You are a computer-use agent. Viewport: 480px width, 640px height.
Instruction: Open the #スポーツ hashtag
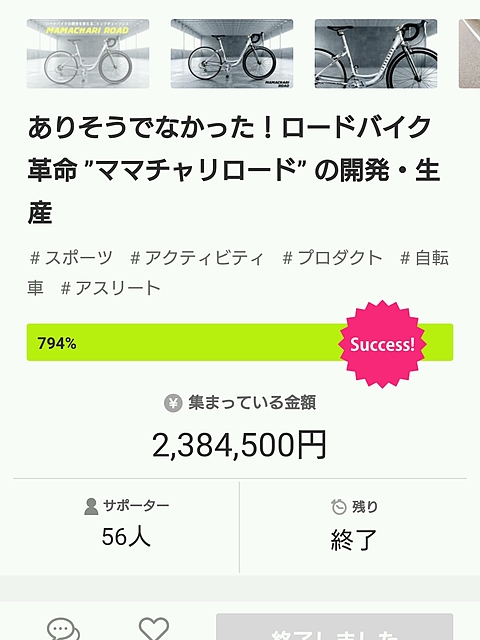[71, 258]
